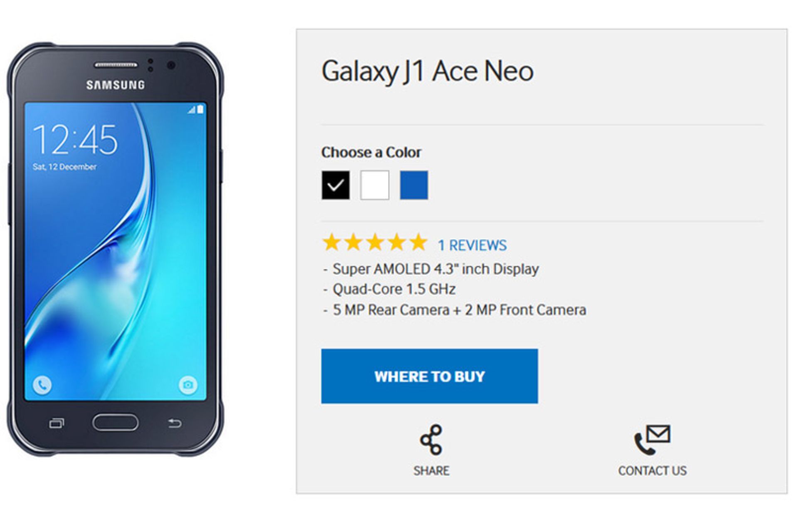This screenshot has width=798, height=532.
Task: Click the Samsung logo on the phone
Action: click(116, 85)
